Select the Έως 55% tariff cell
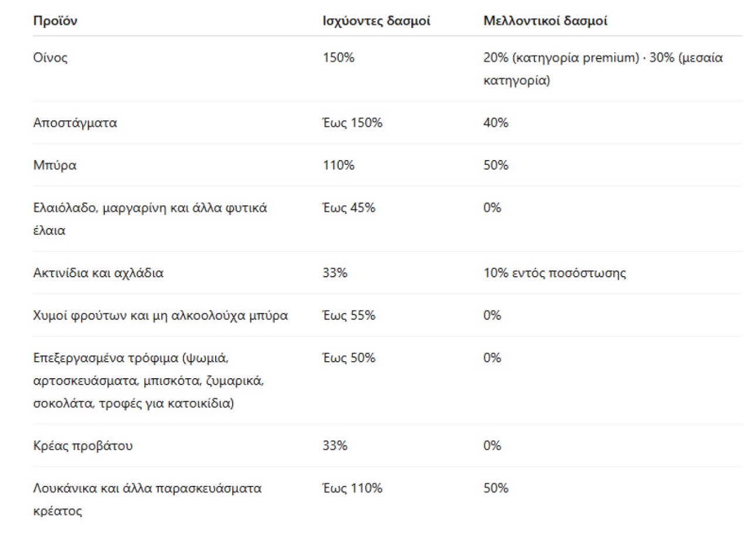 349,315
